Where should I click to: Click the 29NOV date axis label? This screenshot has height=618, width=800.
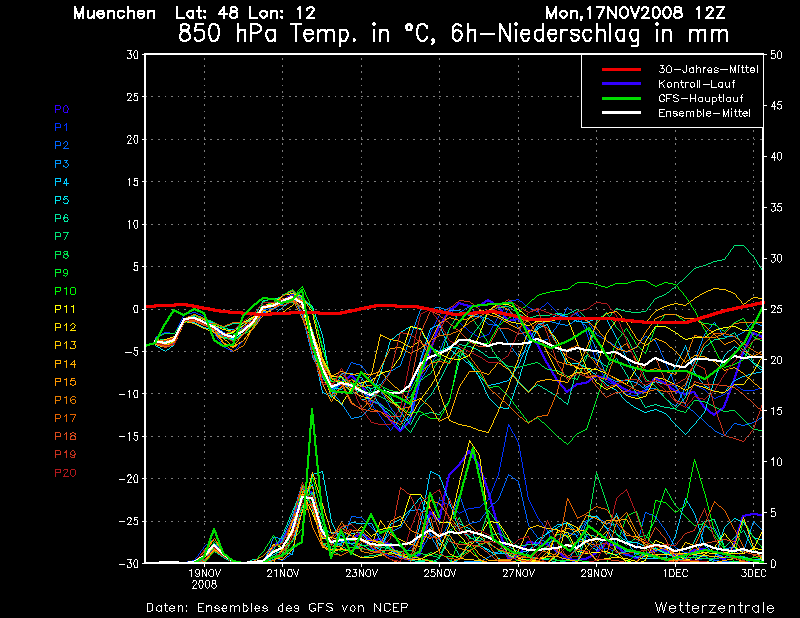596,573
